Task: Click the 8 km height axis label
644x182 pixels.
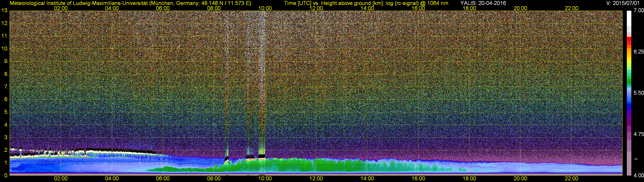Action: click(x=6, y=74)
